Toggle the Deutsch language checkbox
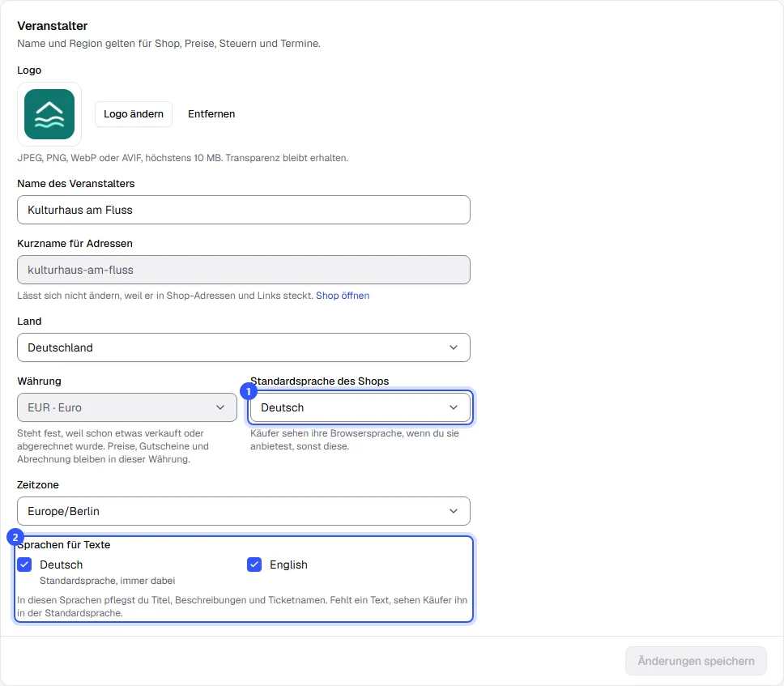784x686 pixels. 24,565
